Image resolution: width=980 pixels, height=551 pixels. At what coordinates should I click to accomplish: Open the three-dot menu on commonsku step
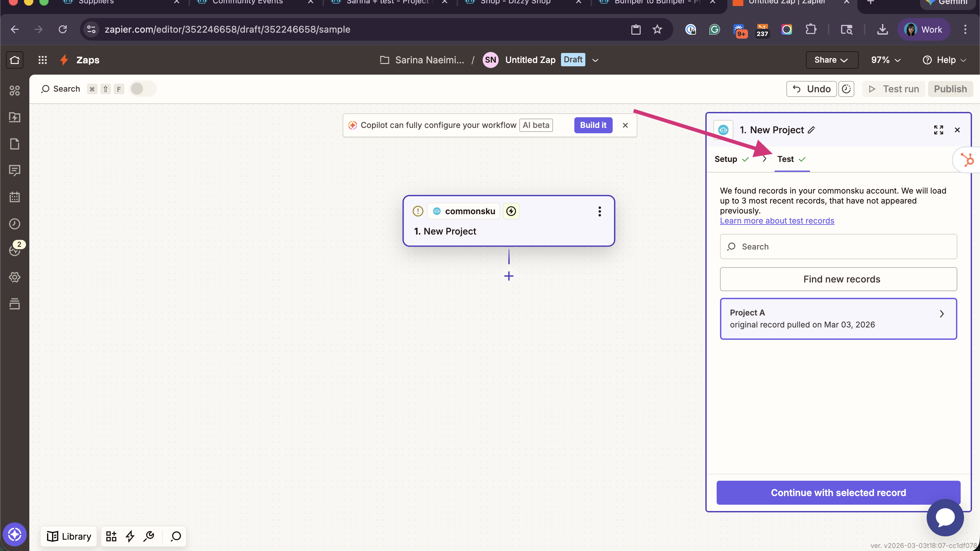600,212
